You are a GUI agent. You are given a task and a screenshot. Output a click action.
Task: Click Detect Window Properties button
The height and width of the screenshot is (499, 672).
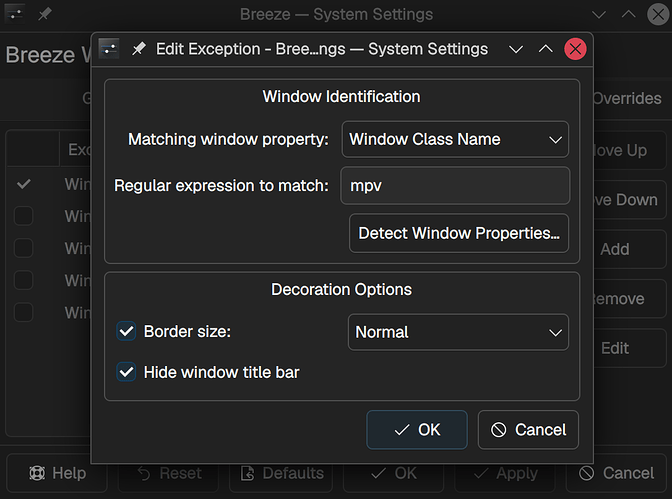point(459,233)
